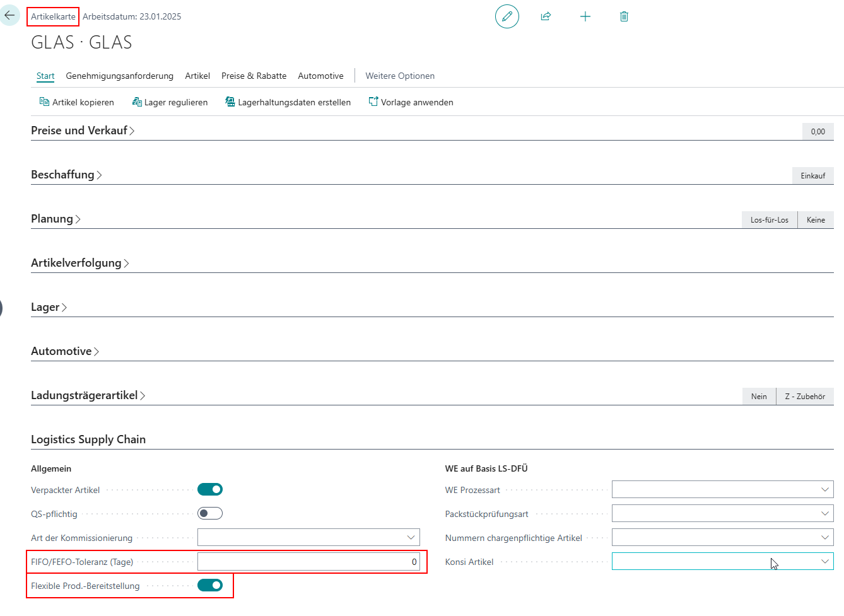
Task: Click Lager regulieren action
Action: [170, 102]
